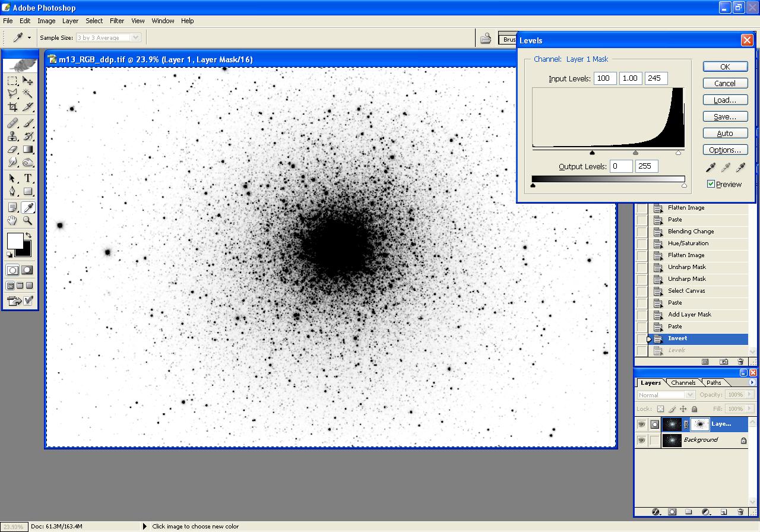Open the Layers panel flyout menu arrow
Screen dimensions: 760x532
(752, 382)
